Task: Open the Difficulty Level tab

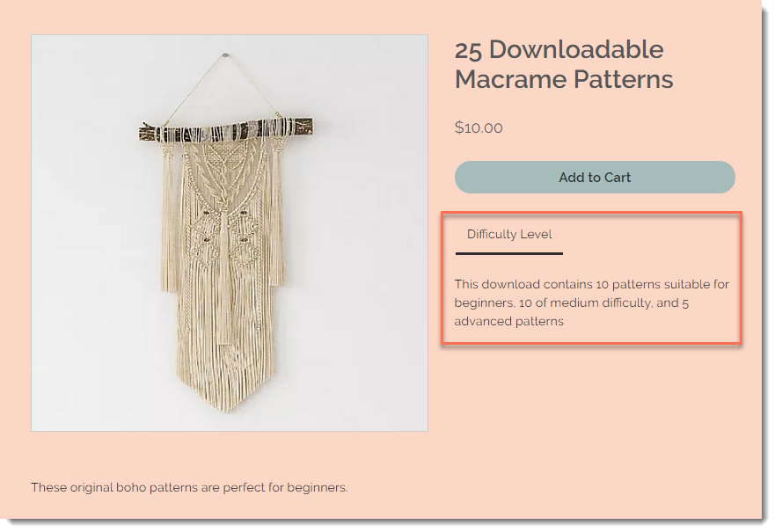Action: pos(509,234)
